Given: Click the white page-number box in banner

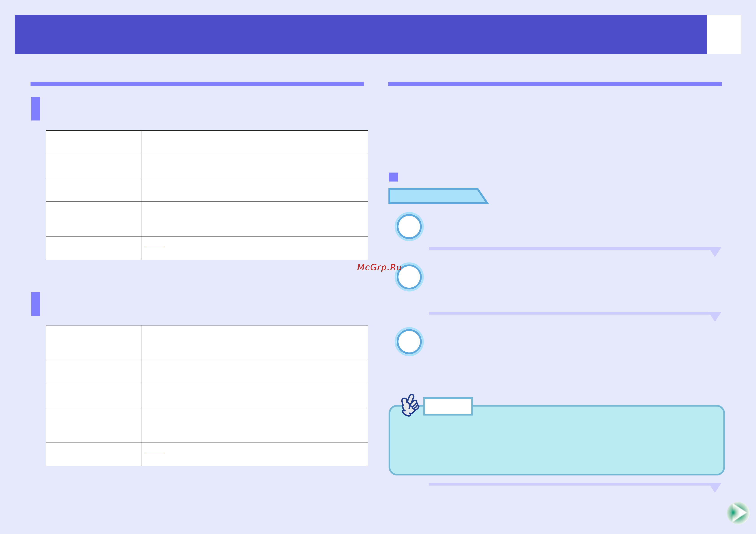Looking at the screenshot, I should (724, 34).
